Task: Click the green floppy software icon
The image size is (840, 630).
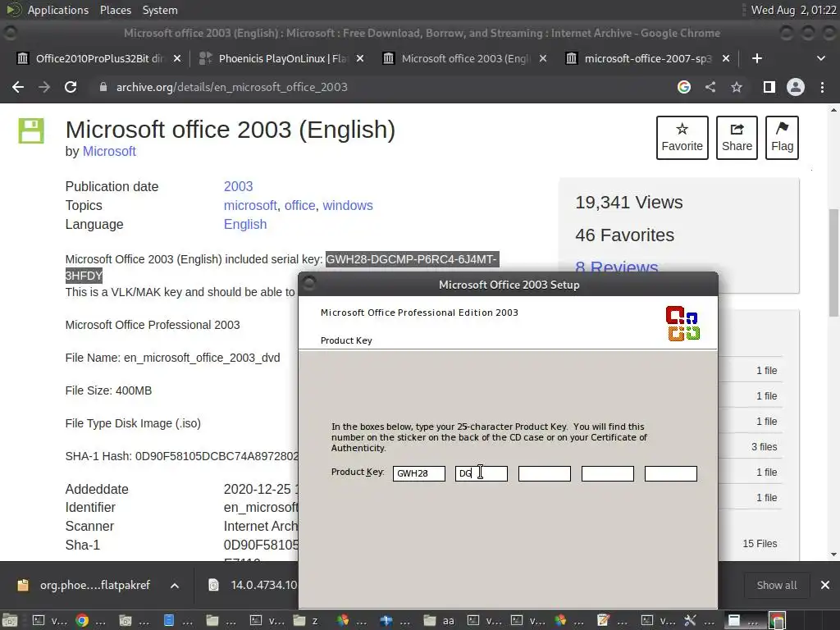Action: point(31,130)
